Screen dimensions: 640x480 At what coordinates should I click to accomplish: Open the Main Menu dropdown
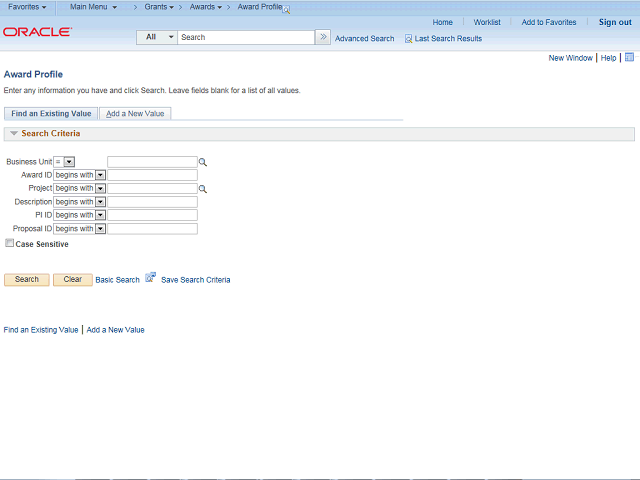[x=93, y=7]
